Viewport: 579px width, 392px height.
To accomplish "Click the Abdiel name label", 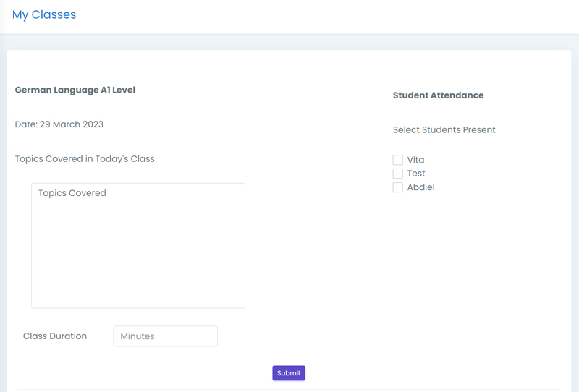I will point(421,187).
